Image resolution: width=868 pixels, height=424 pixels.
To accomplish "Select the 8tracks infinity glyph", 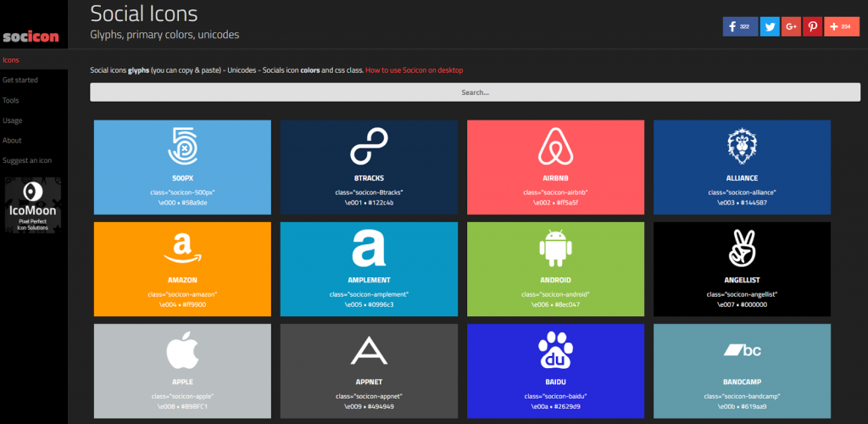I will (370, 146).
